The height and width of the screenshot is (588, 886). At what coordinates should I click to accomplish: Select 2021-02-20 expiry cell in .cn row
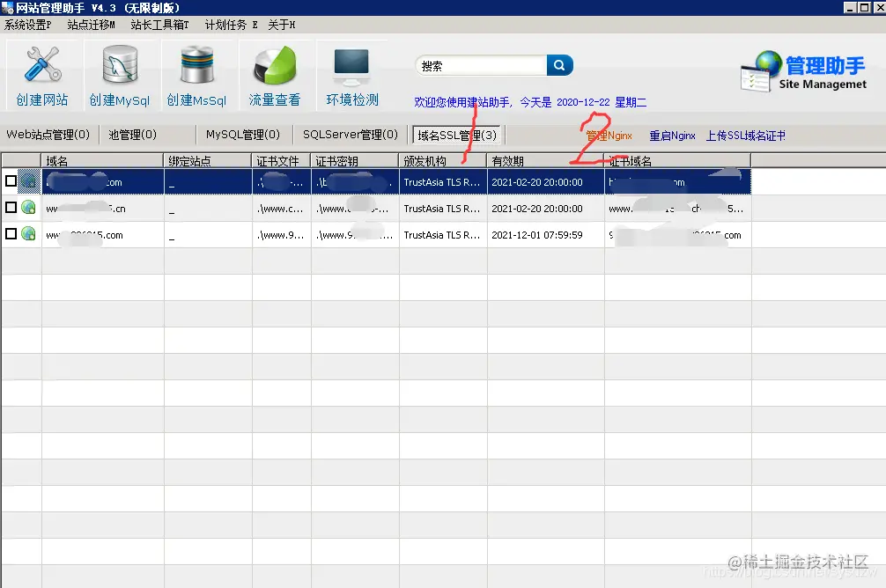point(546,209)
